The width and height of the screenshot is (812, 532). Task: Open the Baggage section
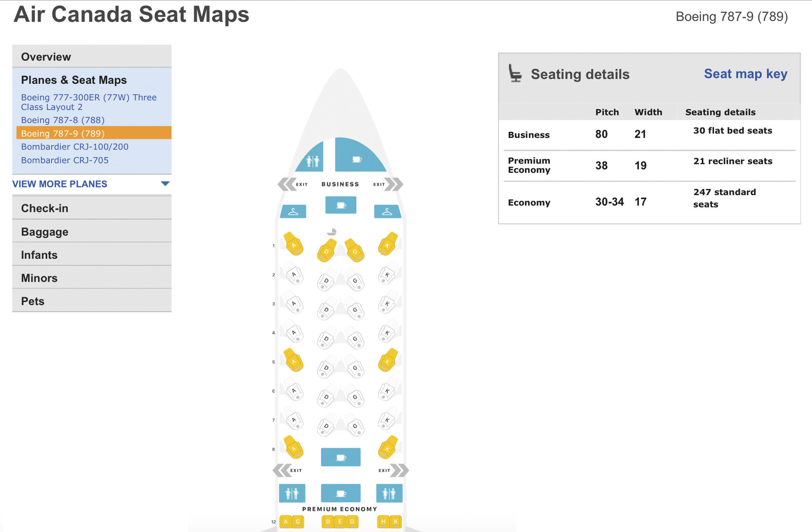(44, 232)
